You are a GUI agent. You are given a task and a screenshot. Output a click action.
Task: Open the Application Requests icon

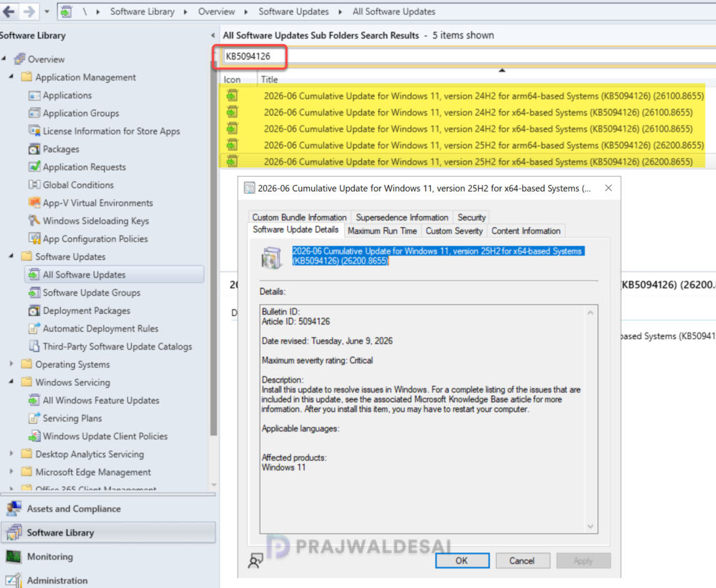34,167
